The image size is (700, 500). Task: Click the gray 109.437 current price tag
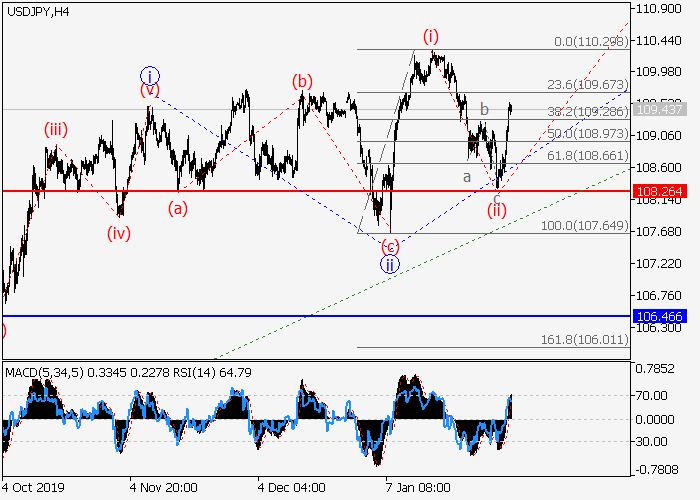point(658,109)
